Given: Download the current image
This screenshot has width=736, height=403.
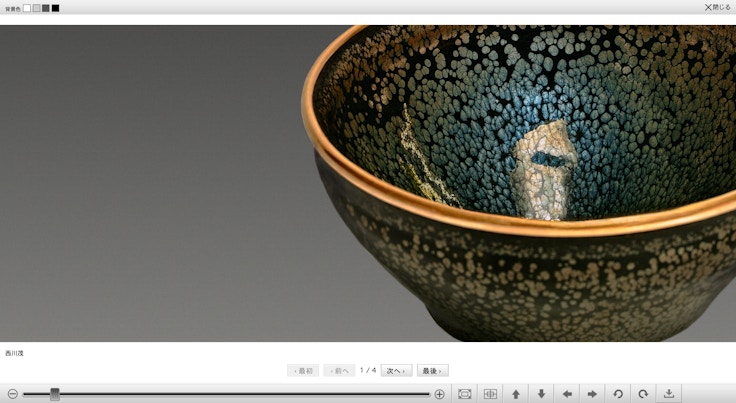Looking at the screenshot, I should pyautogui.click(x=669, y=394).
